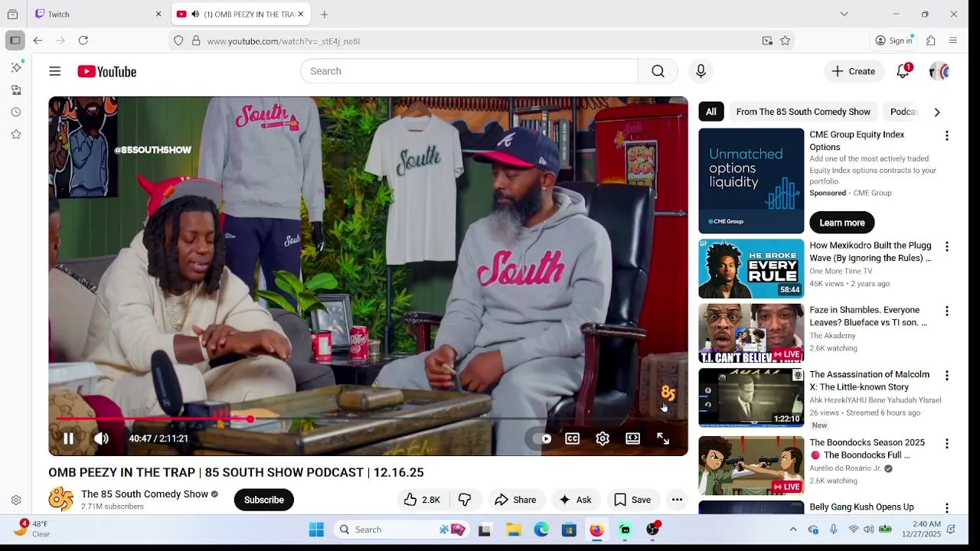Go back in browser history
Screen dimensions: 980x551
(x=38, y=41)
